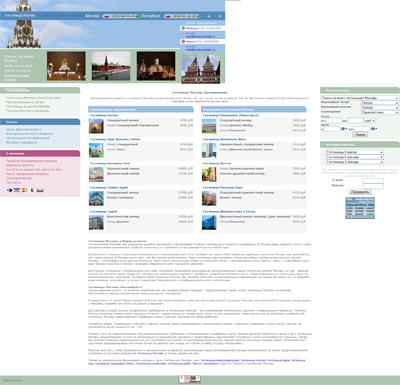Expand the 'Гостиницы 5 звезд' quick-jump dropdown
Screen dimensions: 400x385
(x=354, y=152)
